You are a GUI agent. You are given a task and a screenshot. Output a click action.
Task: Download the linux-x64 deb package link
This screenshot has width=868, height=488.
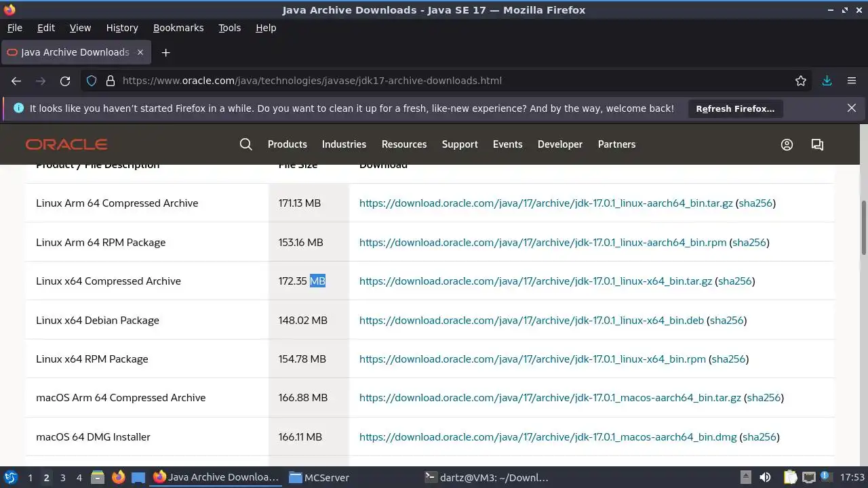pyautogui.click(x=532, y=321)
